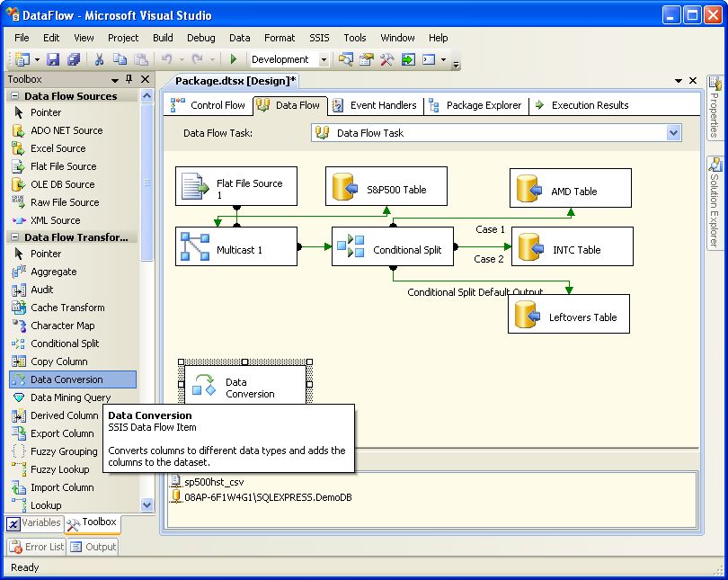The width and height of the screenshot is (728, 580).
Task: Select the Data Conversion component on canvas
Action: pyautogui.click(x=245, y=385)
